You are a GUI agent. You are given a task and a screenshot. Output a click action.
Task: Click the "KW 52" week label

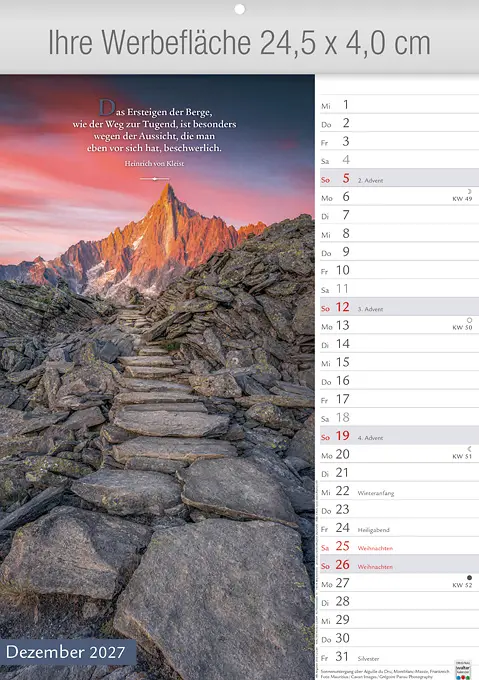coord(462,585)
